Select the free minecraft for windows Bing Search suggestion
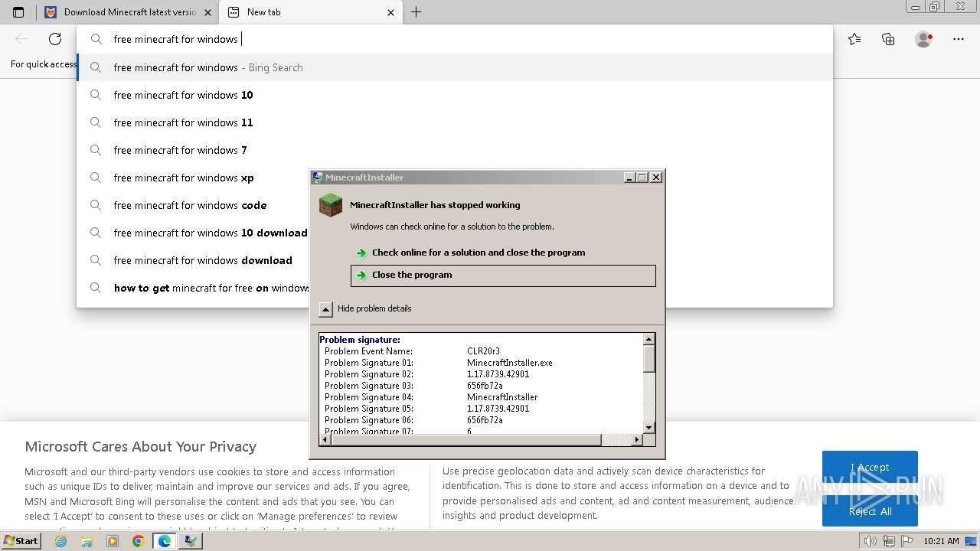The width and height of the screenshot is (980, 551). tap(455, 67)
